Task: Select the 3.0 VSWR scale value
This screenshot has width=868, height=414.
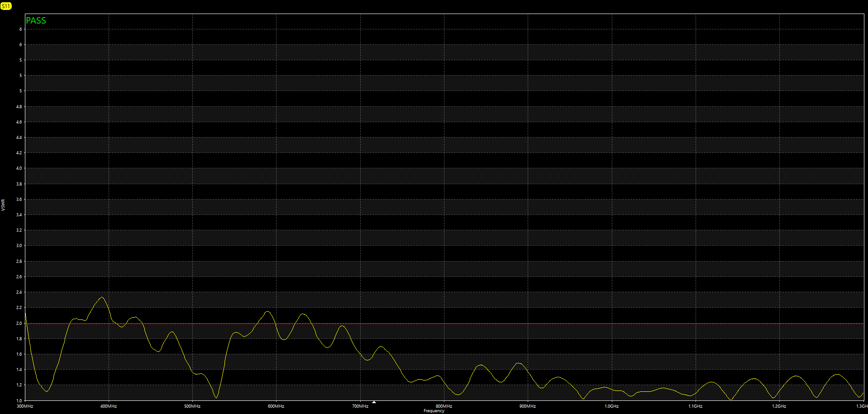Action: pos(19,246)
